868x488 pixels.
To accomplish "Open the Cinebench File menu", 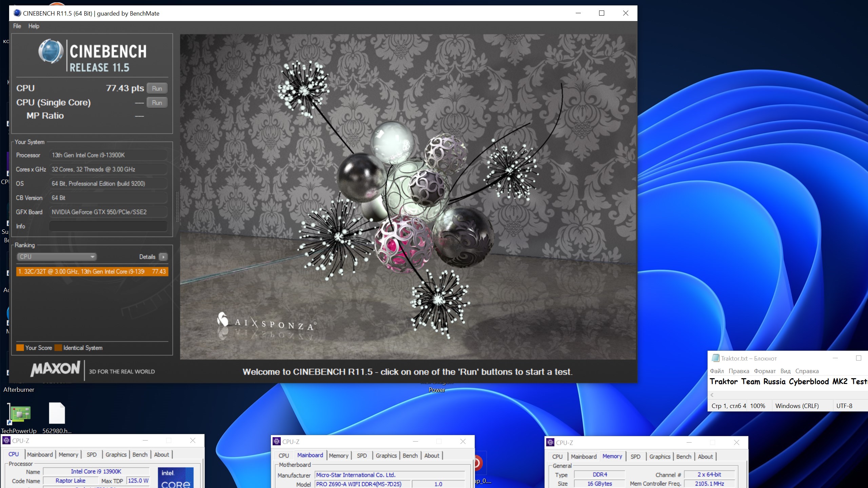I will 17,26.
